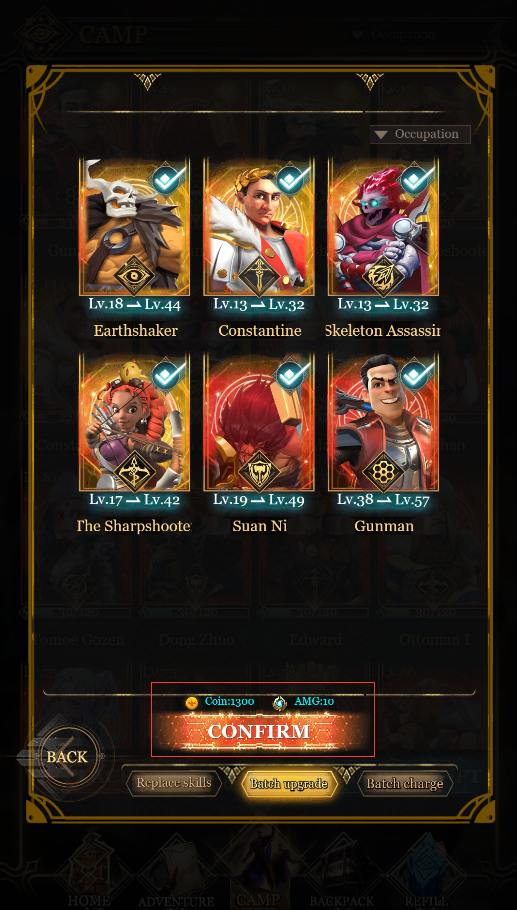
Task: Deselect Skeleton Assassin via its checkmark
Action: click(419, 178)
